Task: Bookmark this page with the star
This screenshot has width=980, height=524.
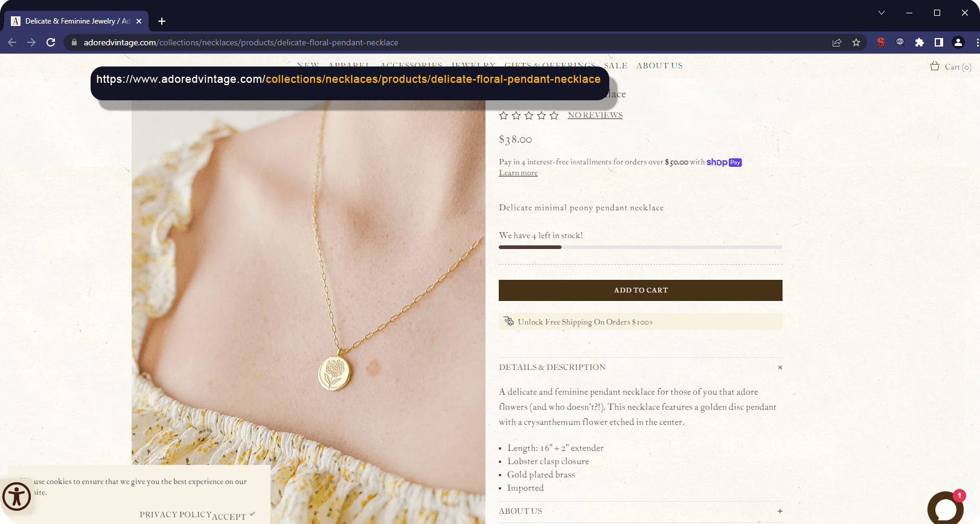Action: click(x=856, y=42)
